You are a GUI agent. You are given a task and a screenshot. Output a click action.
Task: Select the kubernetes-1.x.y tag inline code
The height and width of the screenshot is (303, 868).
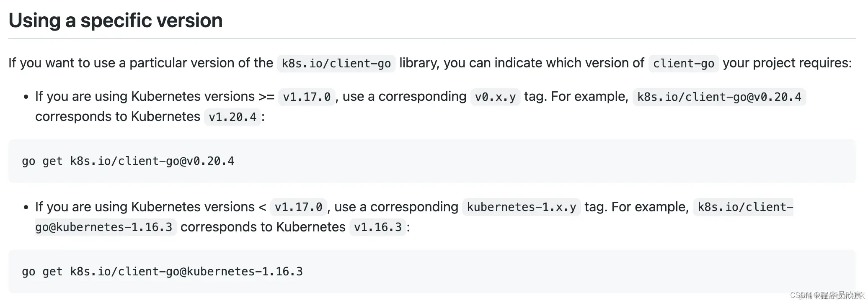[x=521, y=207]
